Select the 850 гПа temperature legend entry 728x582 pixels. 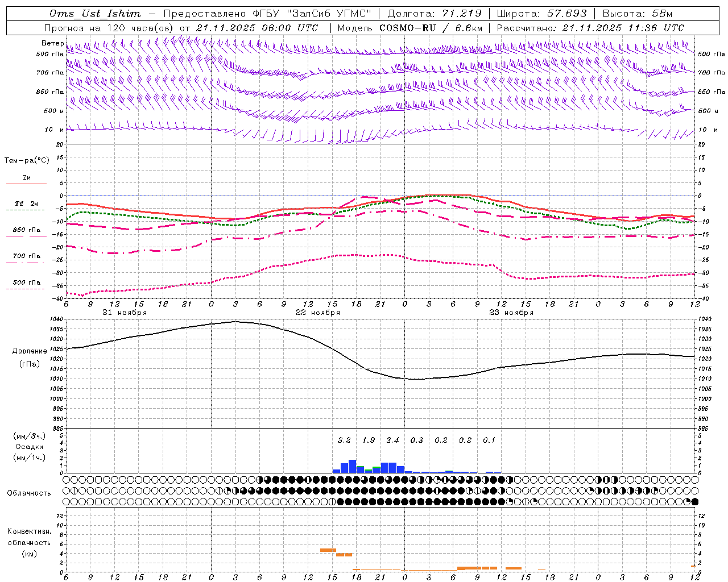(27, 230)
